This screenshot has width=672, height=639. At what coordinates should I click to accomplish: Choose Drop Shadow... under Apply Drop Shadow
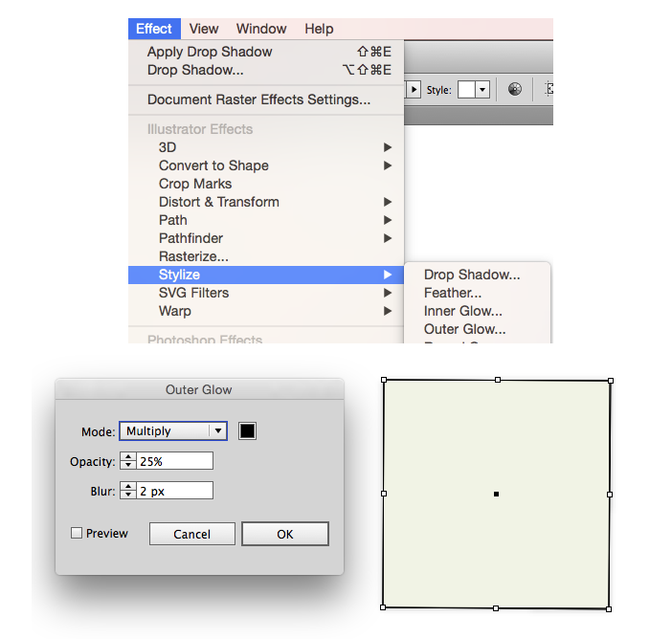tap(266, 70)
